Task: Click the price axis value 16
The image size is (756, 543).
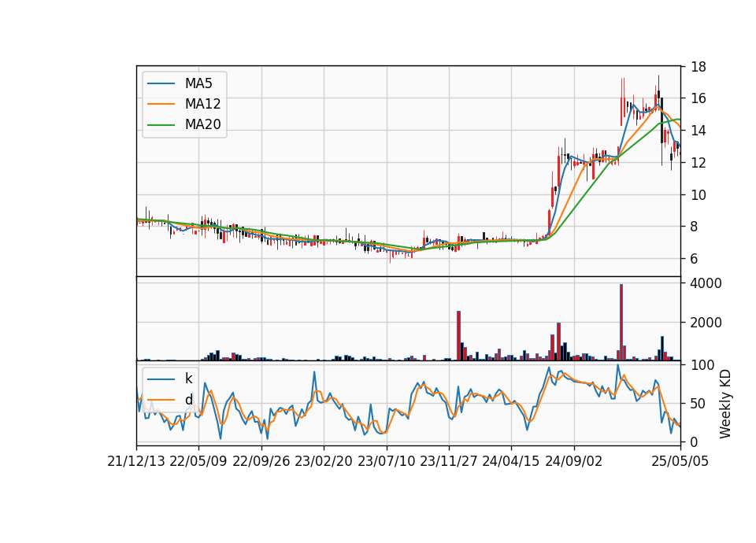Action: click(x=699, y=98)
